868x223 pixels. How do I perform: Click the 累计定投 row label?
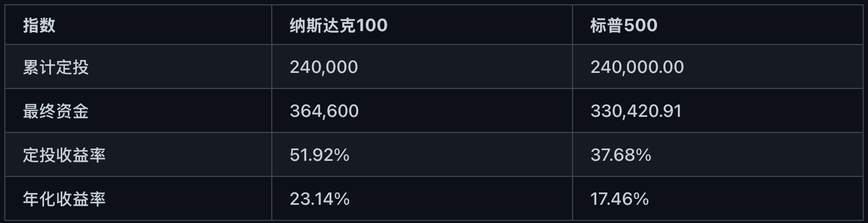point(56,67)
